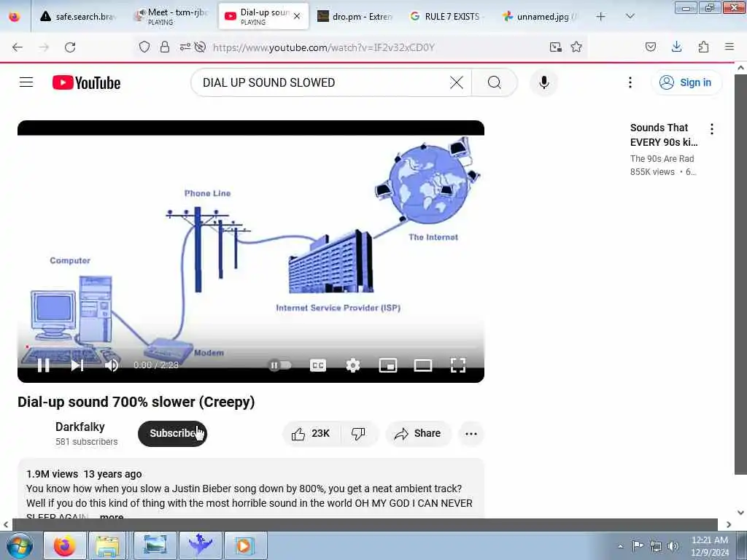Screen dimensions: 747x560
Task: Skip to next video
Action: point(77,365)
